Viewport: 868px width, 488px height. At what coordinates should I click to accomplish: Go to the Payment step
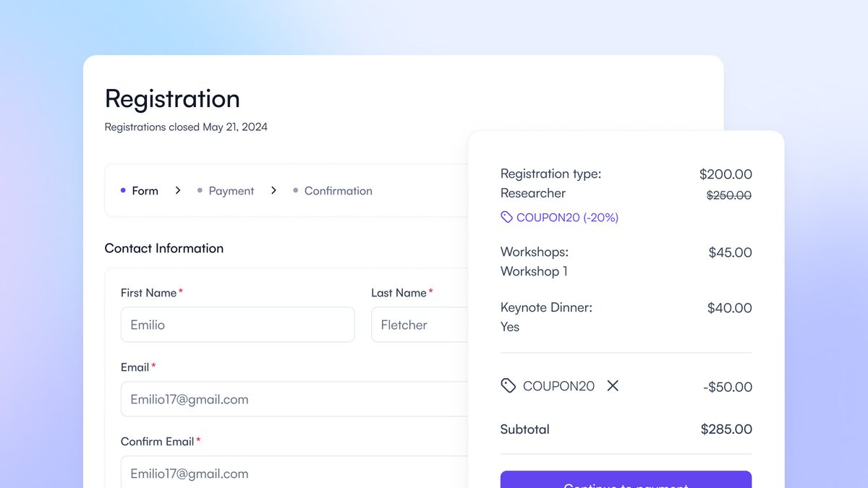[x=225, y=191]
